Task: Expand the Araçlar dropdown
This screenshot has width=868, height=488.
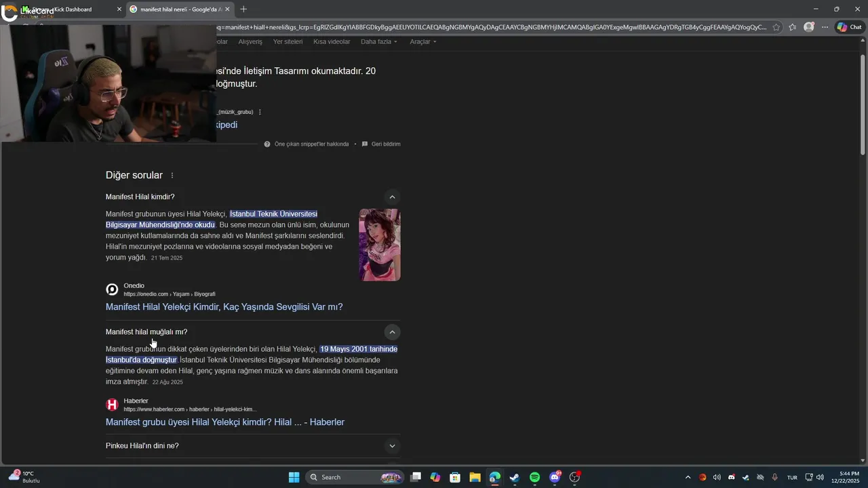Action: (x=423, y=41)
